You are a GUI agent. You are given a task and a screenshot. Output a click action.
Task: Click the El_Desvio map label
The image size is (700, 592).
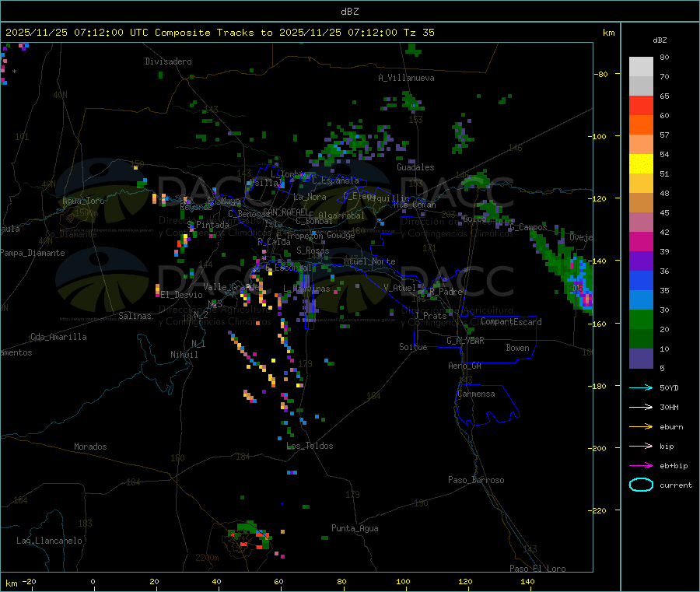click(x=182, y=295)
